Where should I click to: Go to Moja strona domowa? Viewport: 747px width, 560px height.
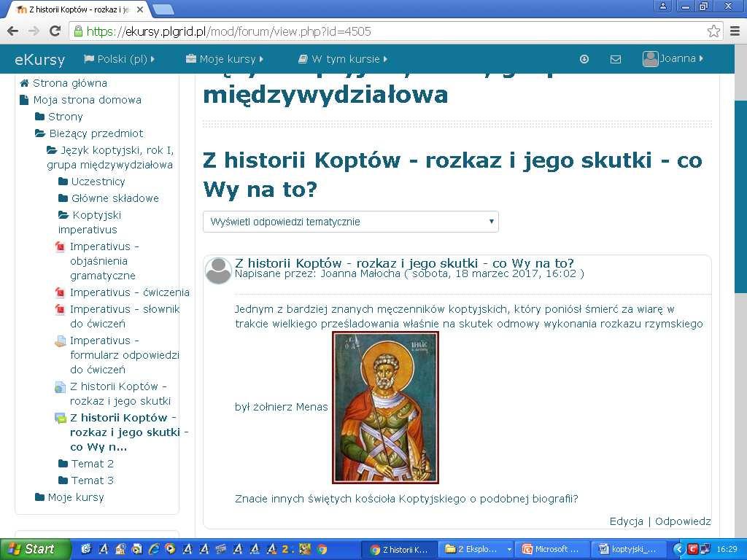click(88, 100)
